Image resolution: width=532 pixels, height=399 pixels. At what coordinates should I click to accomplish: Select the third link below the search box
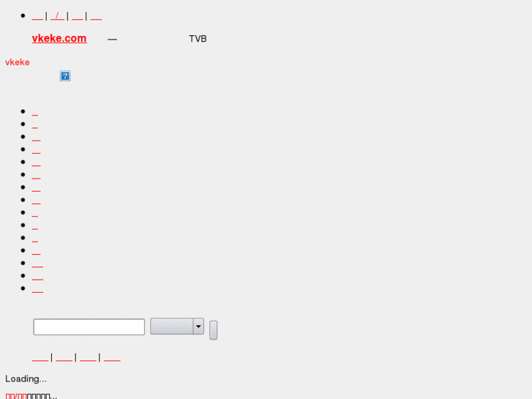point(88,358)
